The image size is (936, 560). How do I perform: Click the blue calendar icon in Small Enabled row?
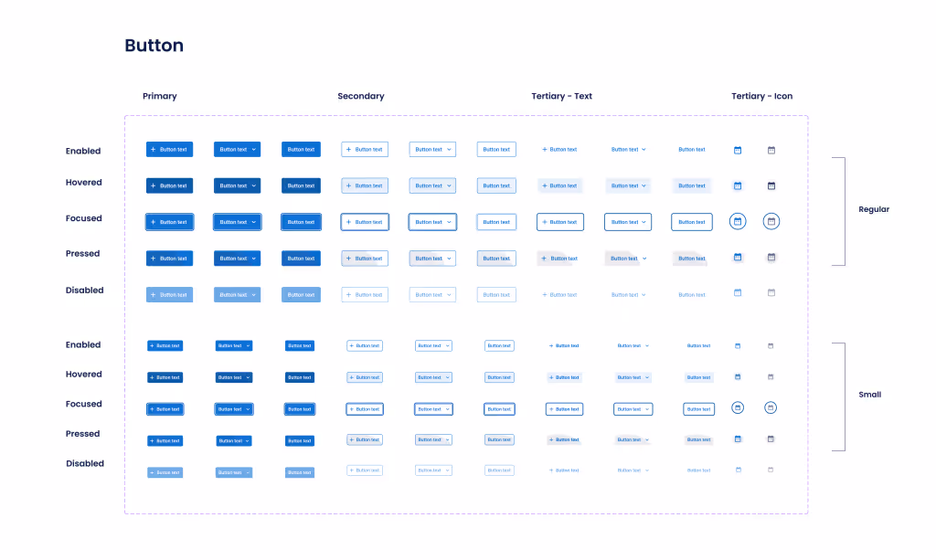click(x=738, y=346)
